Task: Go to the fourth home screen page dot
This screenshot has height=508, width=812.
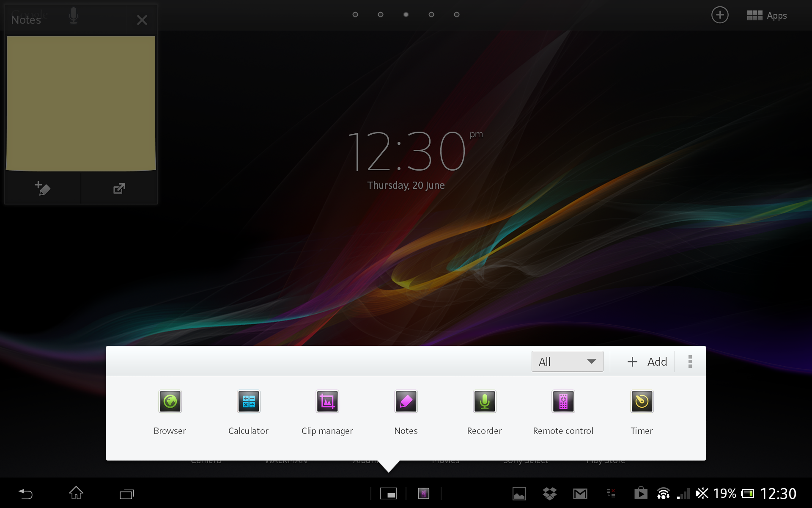Action: coord(431,14)
